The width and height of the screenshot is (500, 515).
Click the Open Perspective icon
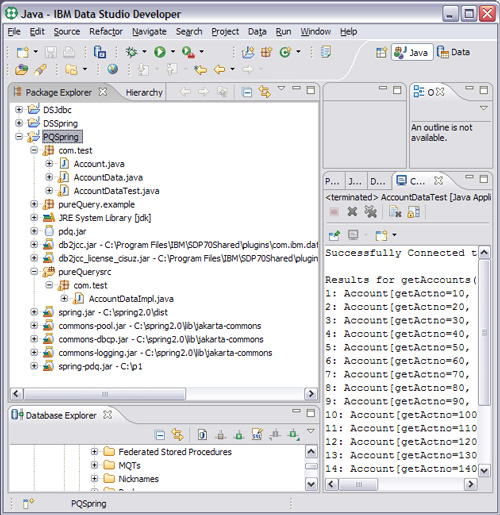381,52
